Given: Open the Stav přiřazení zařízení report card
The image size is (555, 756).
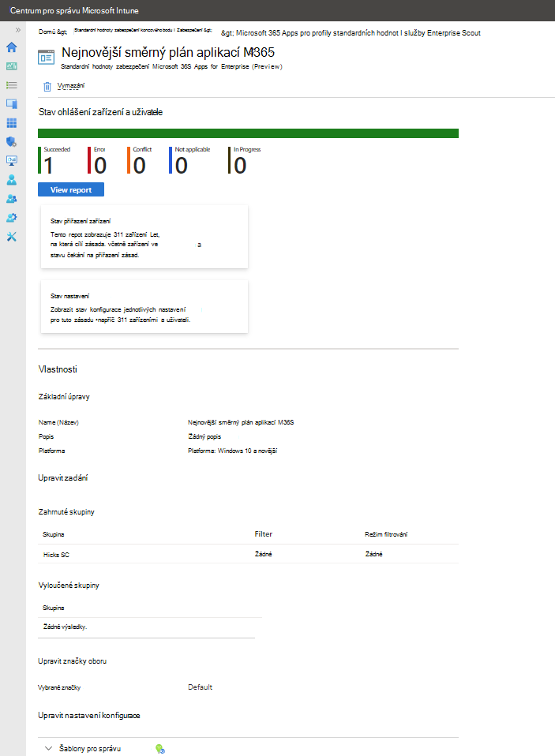Looking at the screenshot, I should pos(144,237).
